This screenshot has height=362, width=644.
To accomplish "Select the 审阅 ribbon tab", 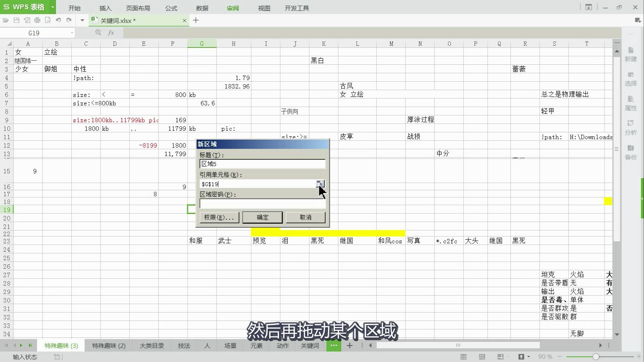I will [233, 8].
